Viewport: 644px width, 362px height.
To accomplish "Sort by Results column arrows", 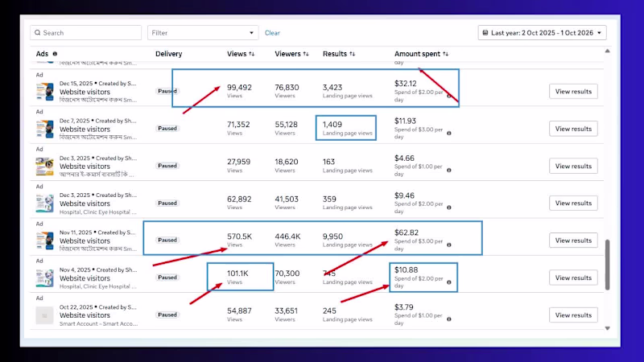I will point(352,54).
